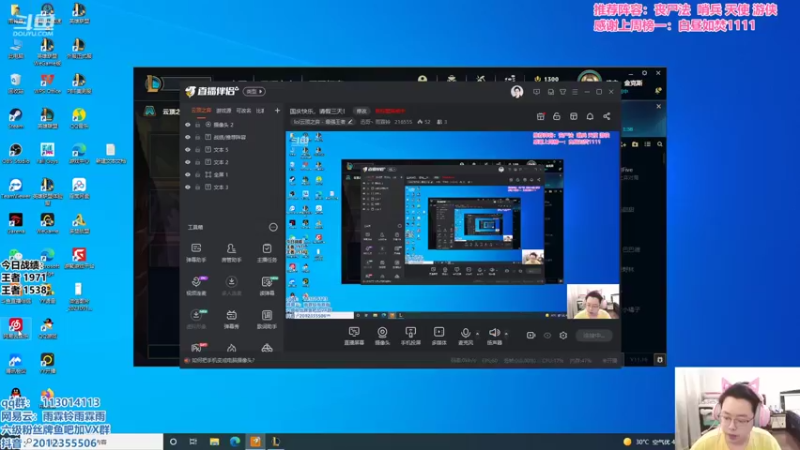
Task: Add a 摄像头 camera source
Action: coord(382,336)
